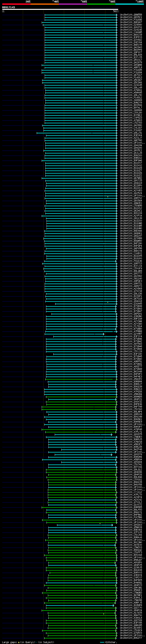Viewport: 146px width, 644px height.
Task: Open hit UniRef100_Q2YHM7
Action: click(x=131, y=334)
